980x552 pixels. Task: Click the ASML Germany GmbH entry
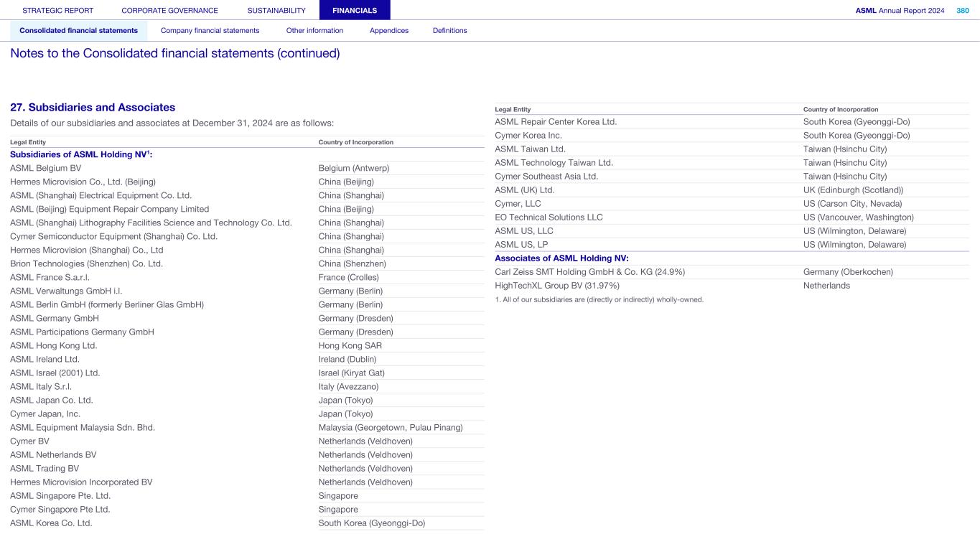pyautogui.click(x=55, y=318)
